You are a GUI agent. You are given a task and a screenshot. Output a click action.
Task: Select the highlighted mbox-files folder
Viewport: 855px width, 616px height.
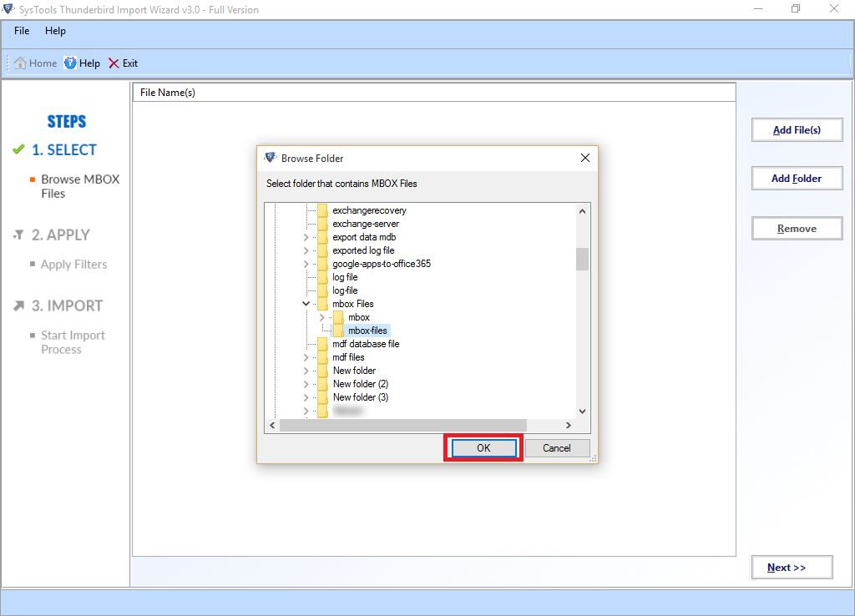pyautogui.click(x=368, y=331)
